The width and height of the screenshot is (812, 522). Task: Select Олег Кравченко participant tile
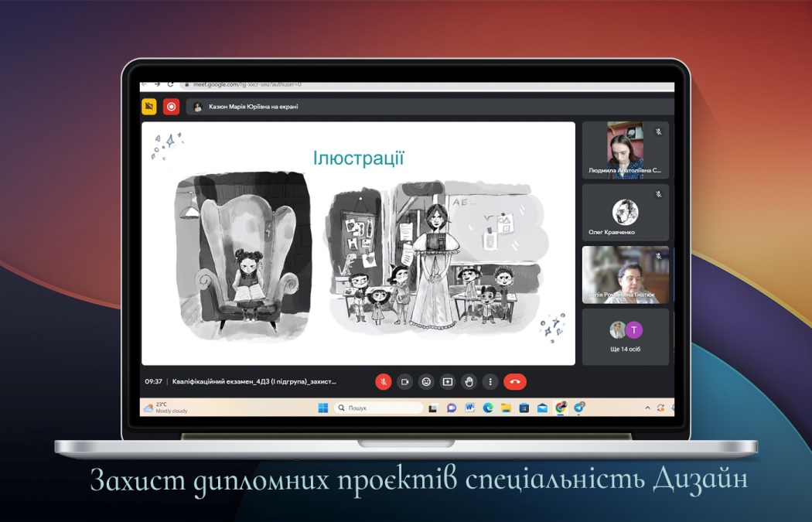(x=626, y=213)
